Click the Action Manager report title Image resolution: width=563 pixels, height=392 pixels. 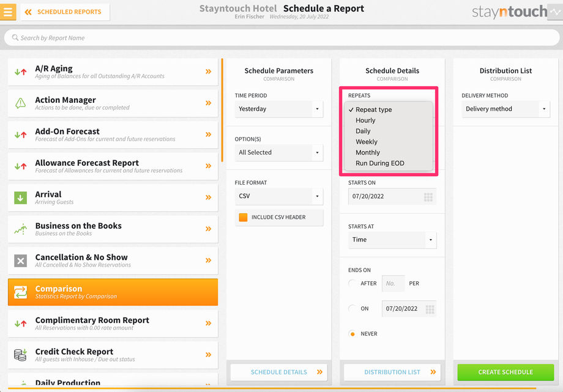[x=65, y=100]
